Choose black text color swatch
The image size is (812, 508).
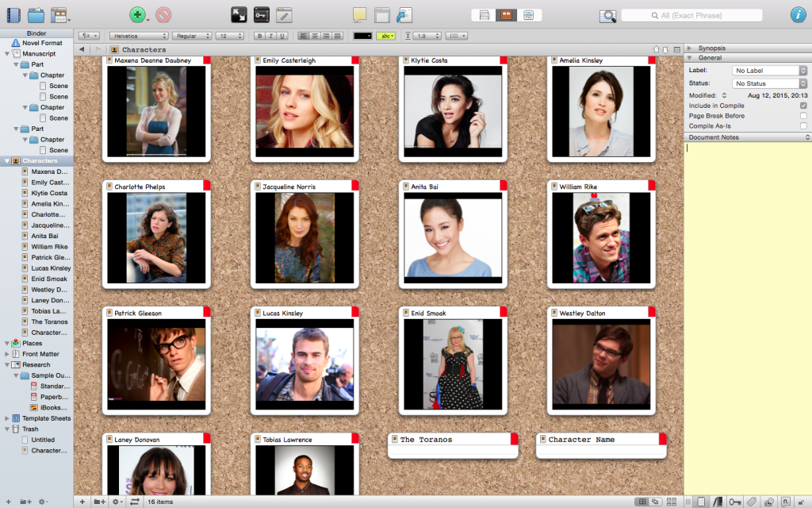coord(362,36)
